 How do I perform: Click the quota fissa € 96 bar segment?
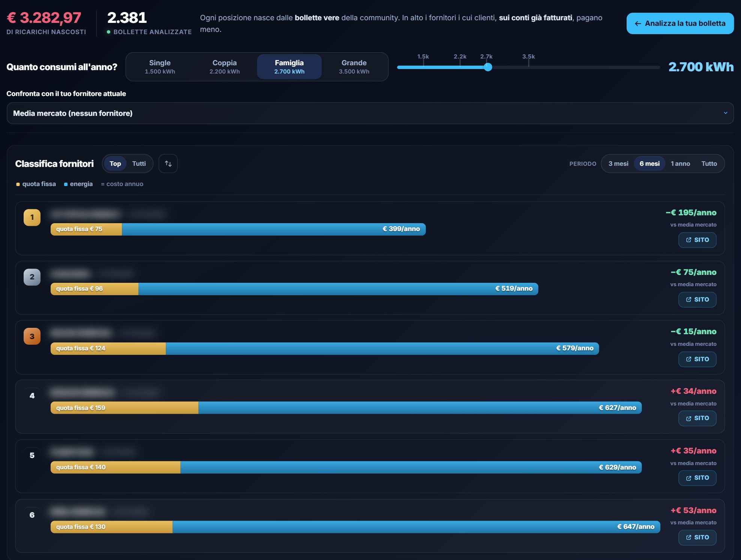(94, 289)
